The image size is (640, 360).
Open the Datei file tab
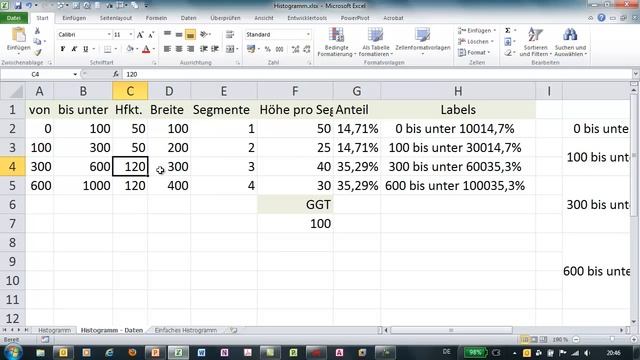click(14, 18)
